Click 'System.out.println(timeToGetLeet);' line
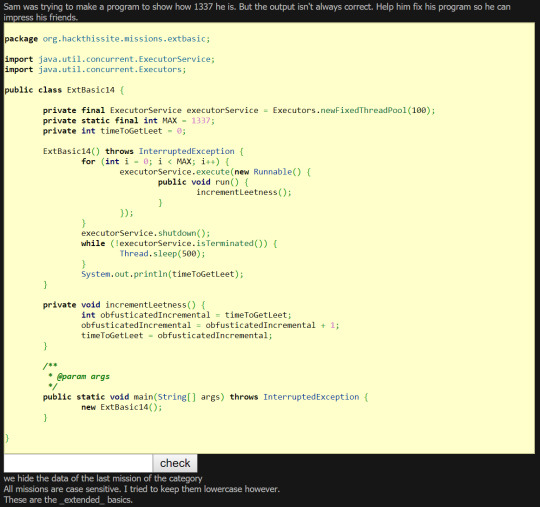Image resolution: width=540 pixels, height=507 pixels. click(x=162, y=274)
